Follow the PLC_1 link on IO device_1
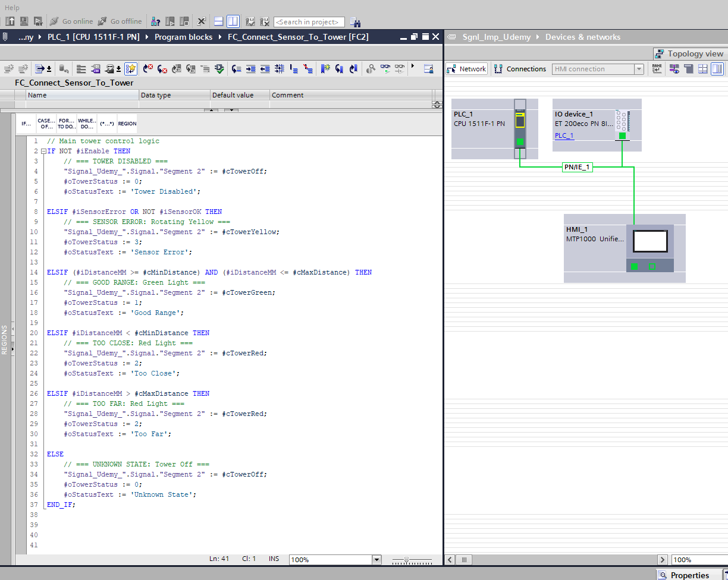Image resolution: width=728 pixels, height=580 pixels. pyautogui.click(x=564, y=135)
